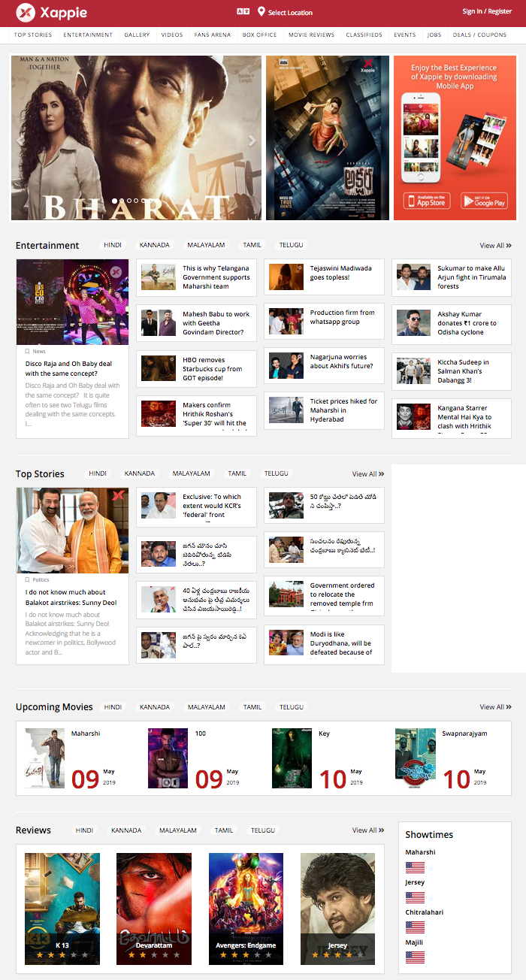
Task: Open the Entertainment menu item
Action: (88, 35)
